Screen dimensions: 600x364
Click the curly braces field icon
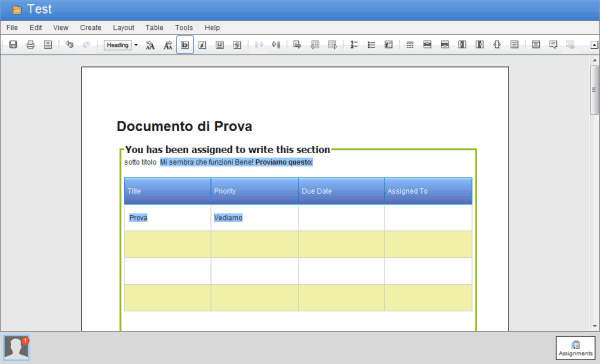[497, 44]
